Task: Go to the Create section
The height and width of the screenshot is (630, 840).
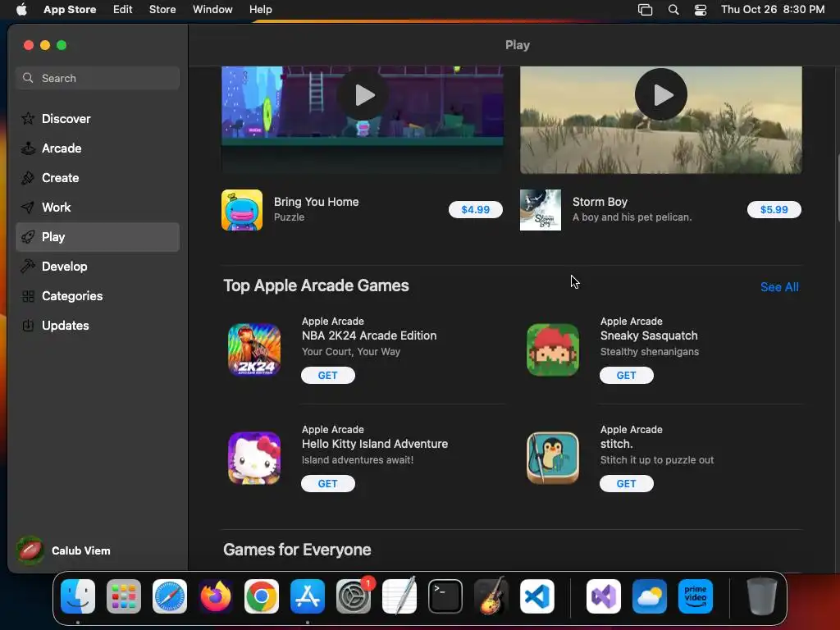Action: click(98, 178)
